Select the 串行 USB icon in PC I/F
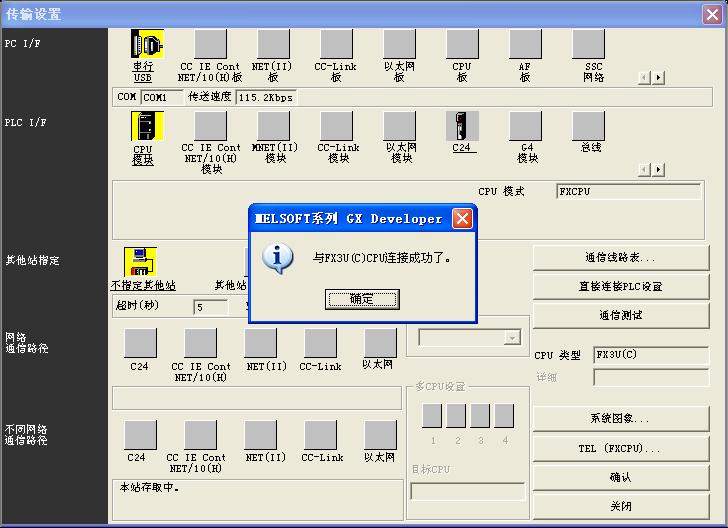The width and height of the screenshot is (728, 528). [147, 45]
